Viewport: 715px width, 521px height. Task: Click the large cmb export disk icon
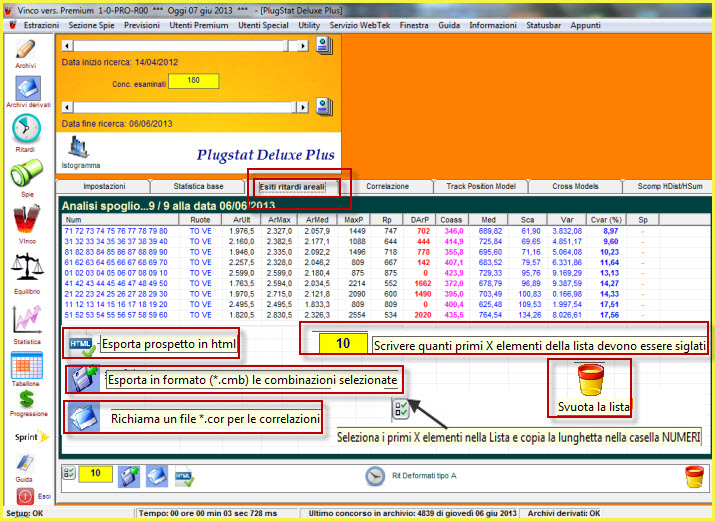pos(84,379)
